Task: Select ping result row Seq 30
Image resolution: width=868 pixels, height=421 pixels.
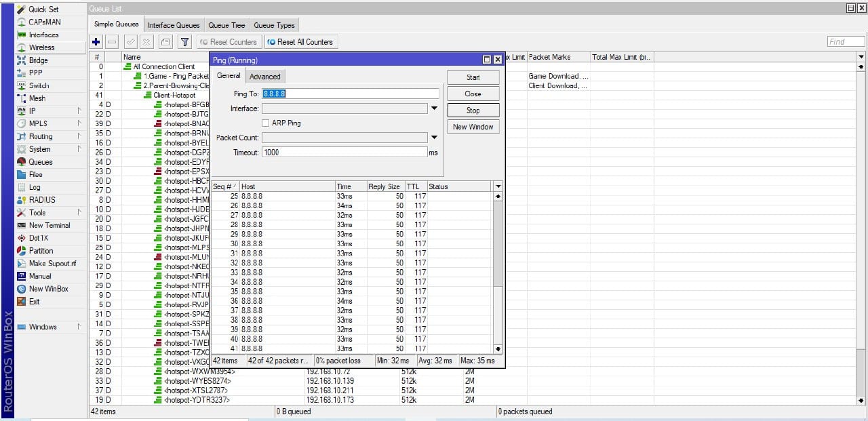Action: click(x=353, y=243)
